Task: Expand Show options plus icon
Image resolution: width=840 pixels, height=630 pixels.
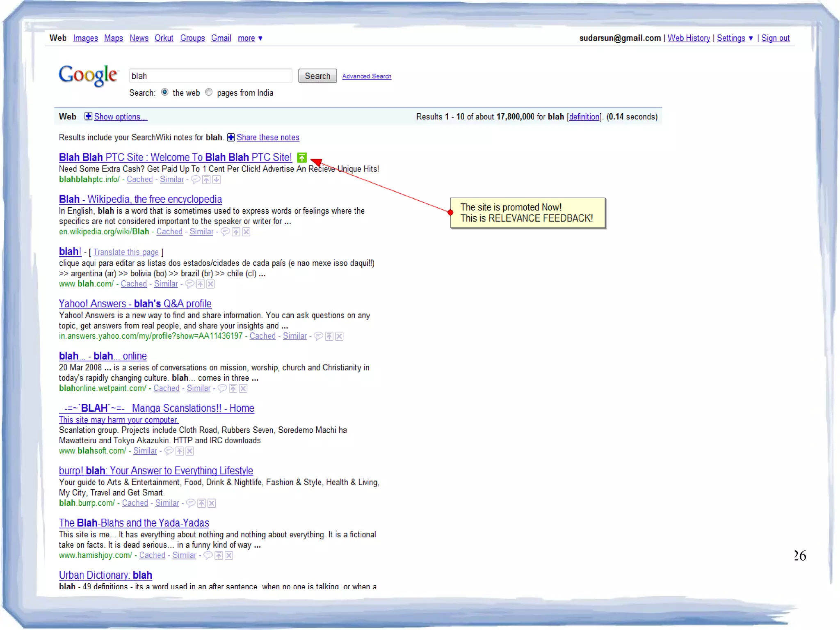Action: tap(88, 116)
